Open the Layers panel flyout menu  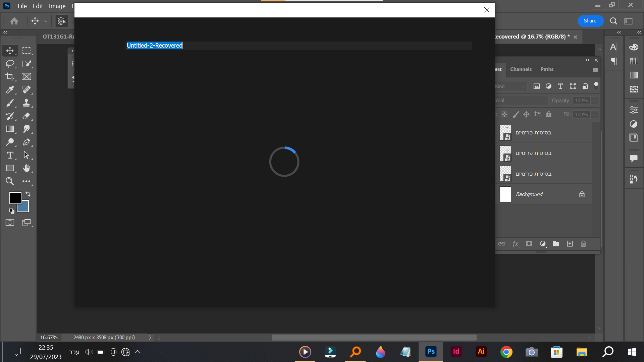595,70
